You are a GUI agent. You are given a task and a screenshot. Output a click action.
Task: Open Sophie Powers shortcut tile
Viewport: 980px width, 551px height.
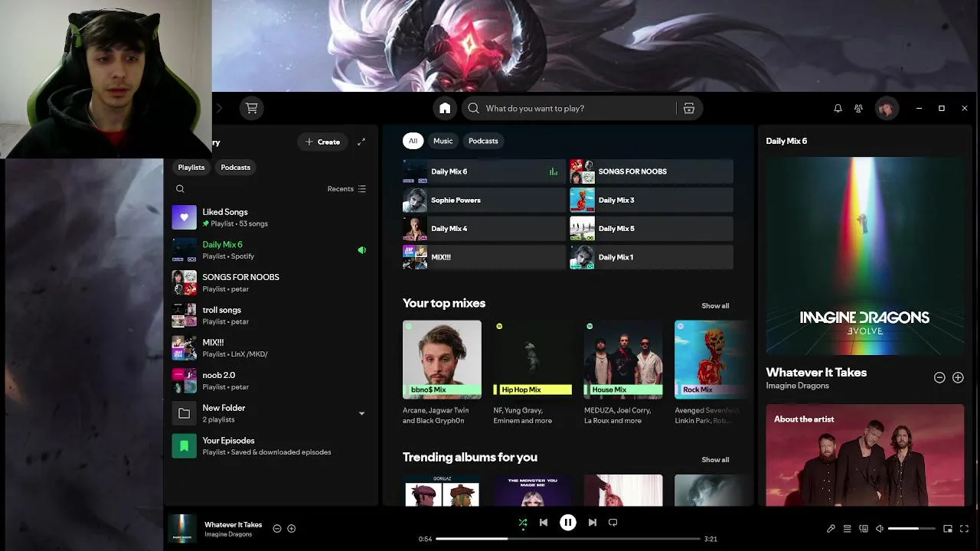tap(484, 200)
